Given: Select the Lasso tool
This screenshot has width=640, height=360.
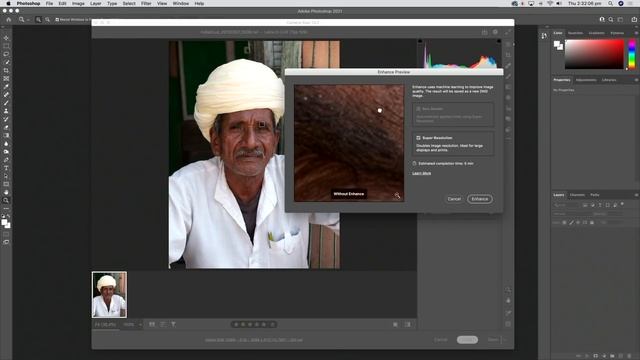Looking at the screenshot, I should tap(6, 54).
